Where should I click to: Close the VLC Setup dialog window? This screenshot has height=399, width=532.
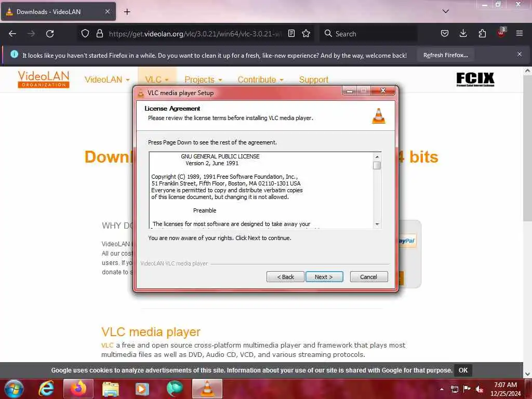tap(383, 90)
